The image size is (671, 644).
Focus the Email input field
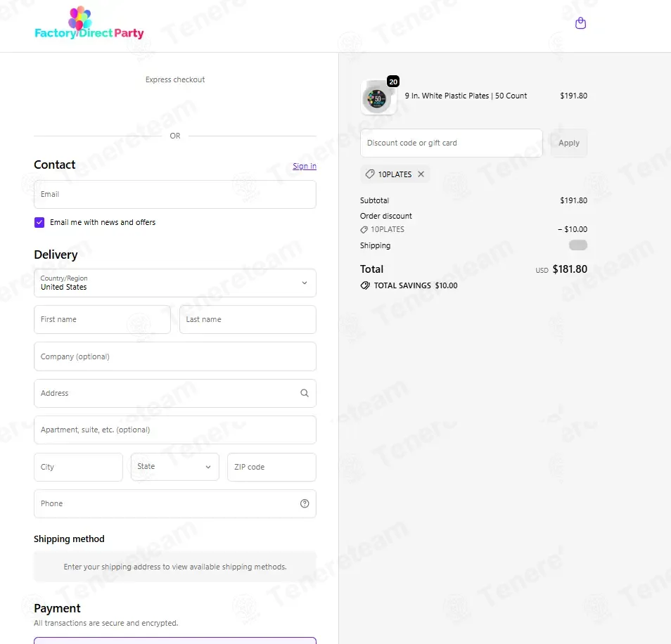coord(175,194)
